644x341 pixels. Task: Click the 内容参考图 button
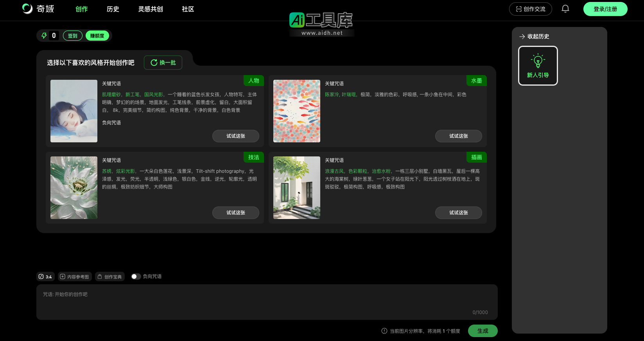[75, 276]
